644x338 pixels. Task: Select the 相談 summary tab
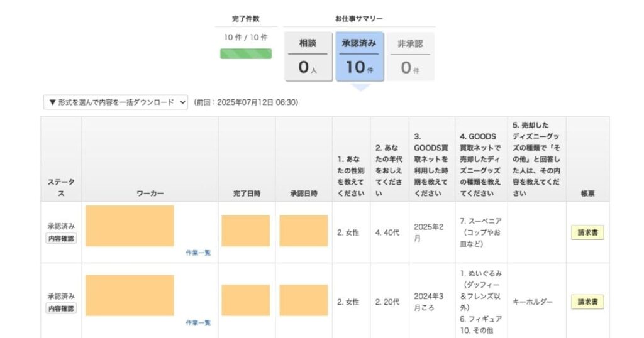308,57
